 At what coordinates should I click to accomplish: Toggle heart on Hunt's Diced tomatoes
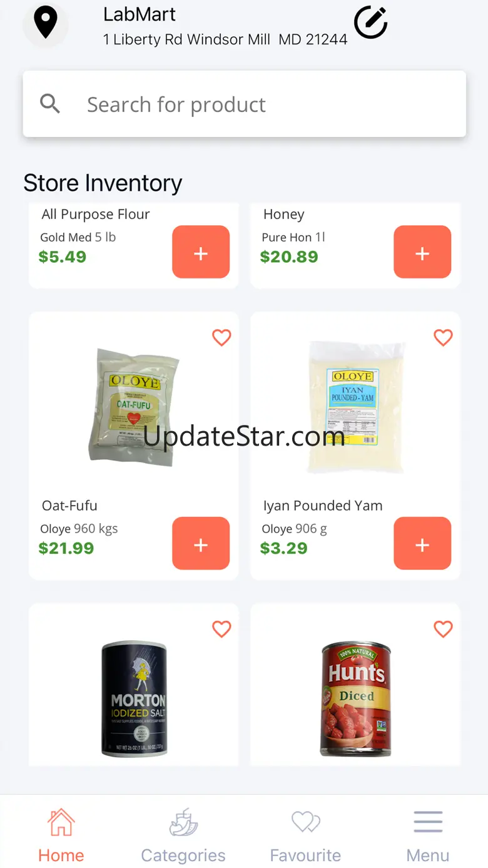(x=443, y=629)
